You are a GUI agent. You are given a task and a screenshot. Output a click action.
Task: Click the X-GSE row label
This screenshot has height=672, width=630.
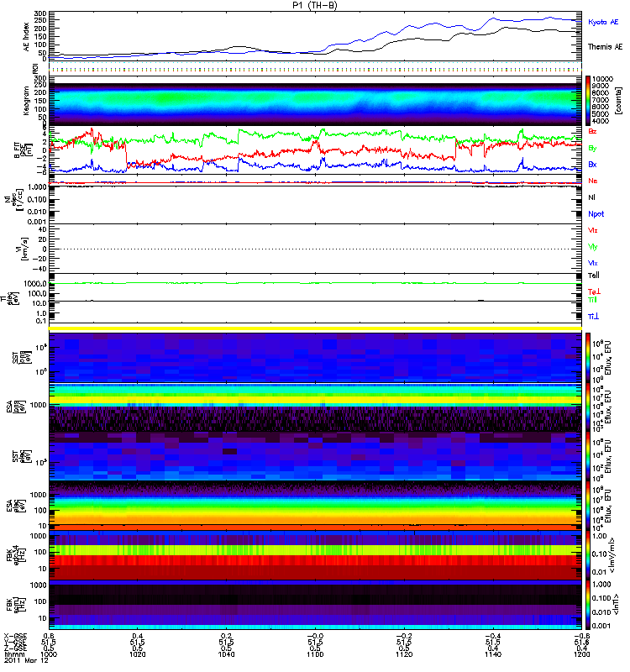point(15,636)
